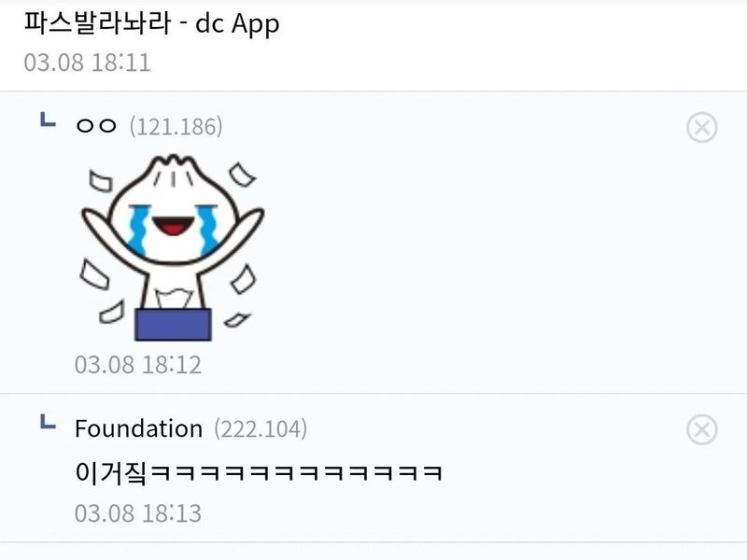
Task: Select the ㅇㅇ nickname
Action: [x=96, y=126]
